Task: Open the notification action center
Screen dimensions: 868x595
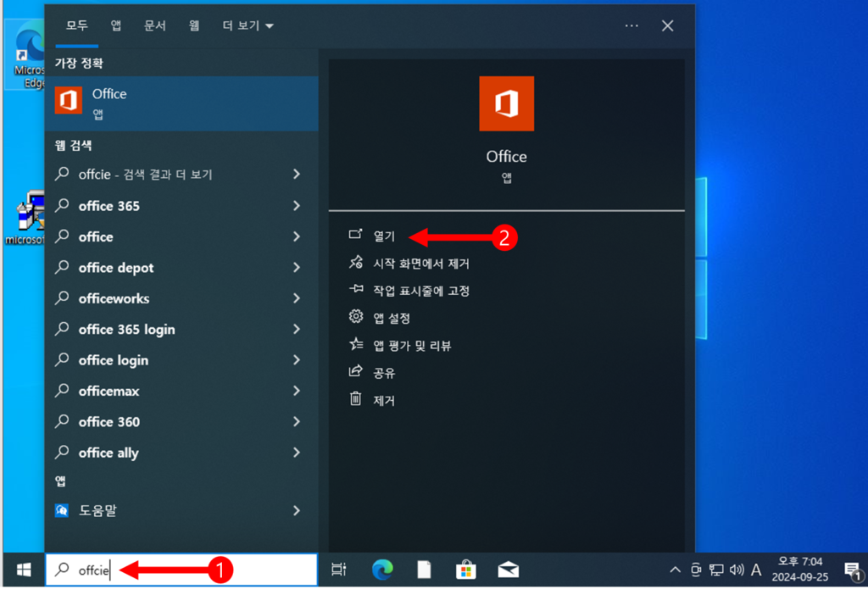Action: point(853,570)
